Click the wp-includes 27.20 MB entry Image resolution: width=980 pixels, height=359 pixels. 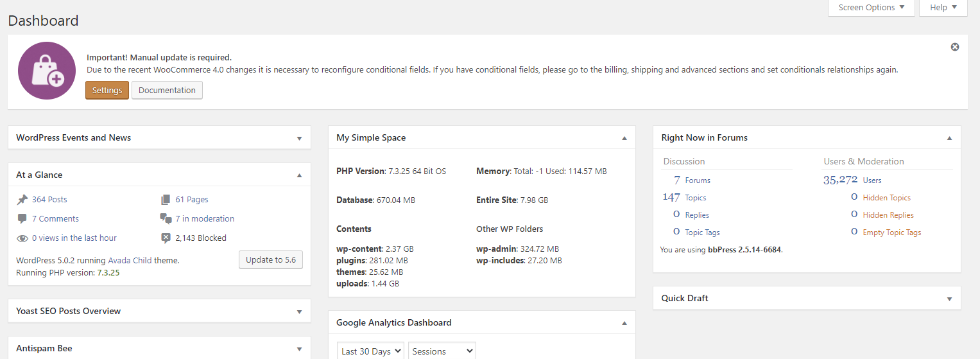coord(519,261)
